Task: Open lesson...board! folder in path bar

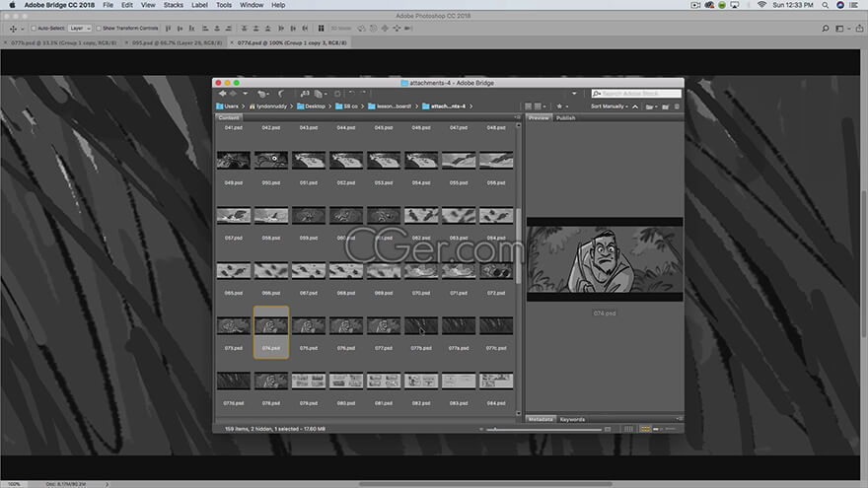Action: pyautogui.click(x=390, y=106)
